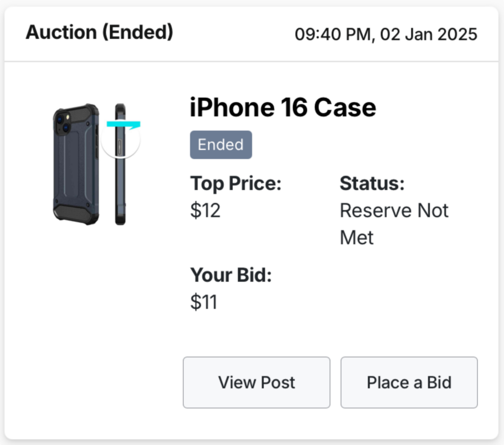
Task: Select the $12 top price value
Action: pyautogui.click(x=205, y=210)
